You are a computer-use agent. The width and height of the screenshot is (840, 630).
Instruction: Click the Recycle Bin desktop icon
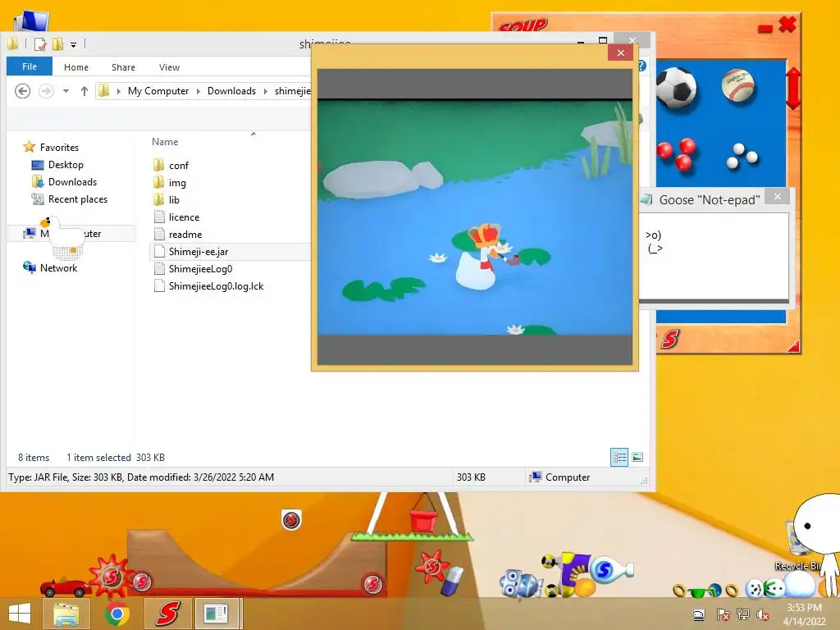pyautogui.click(x=798, y=546)
